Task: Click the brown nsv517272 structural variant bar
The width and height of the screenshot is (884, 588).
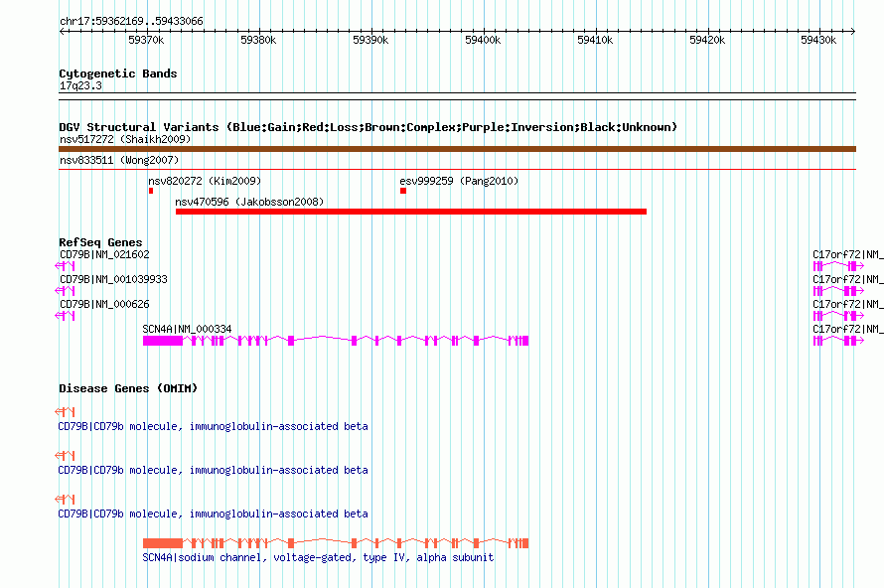Action: click(457, 149)
